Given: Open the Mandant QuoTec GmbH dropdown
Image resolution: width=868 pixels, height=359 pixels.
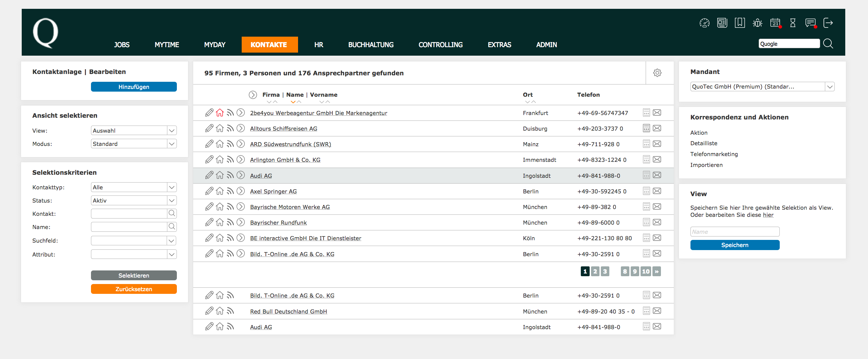Looking at the screenshot, I should [830, 87].
